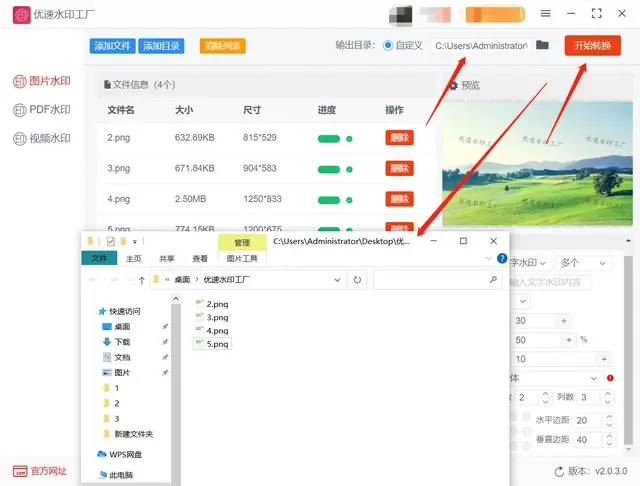Image resolution: width=640 pixels, height=486 pixels.
Task: Toggle the quick access toolbar properties checkbox
Action: tap(110, 241)
